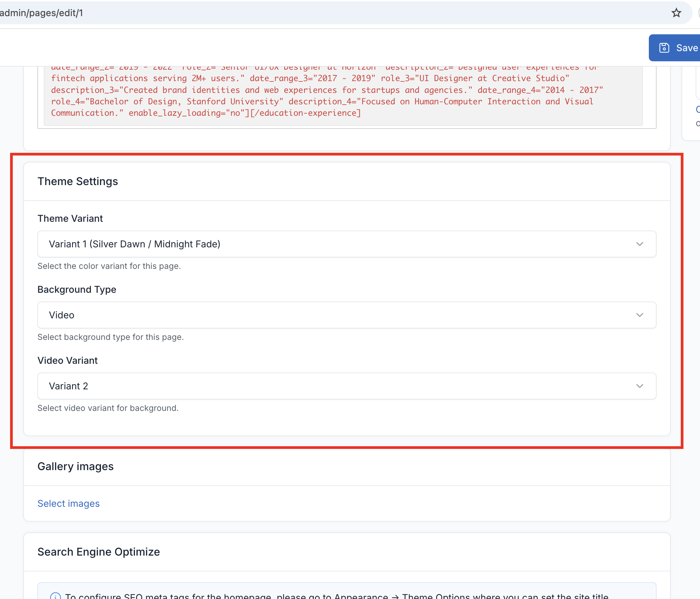
Task: Bookmark this page with star icon
Action: point(676,13)
